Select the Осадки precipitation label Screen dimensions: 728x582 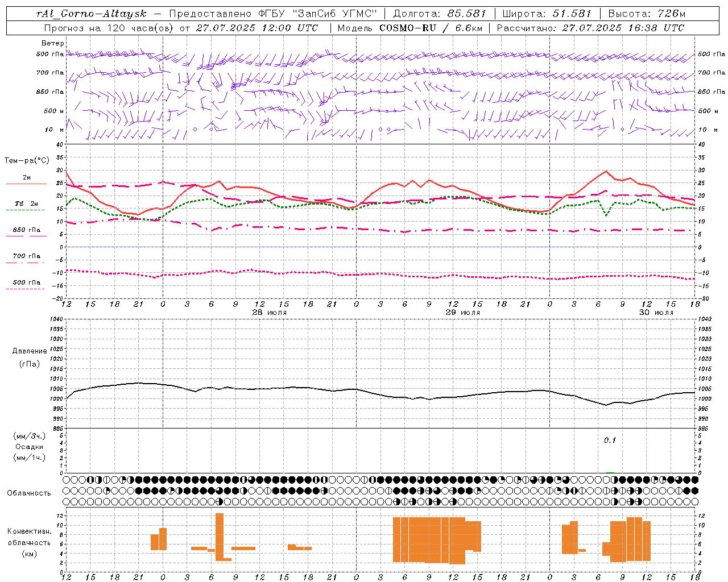(x=30, y=447)
